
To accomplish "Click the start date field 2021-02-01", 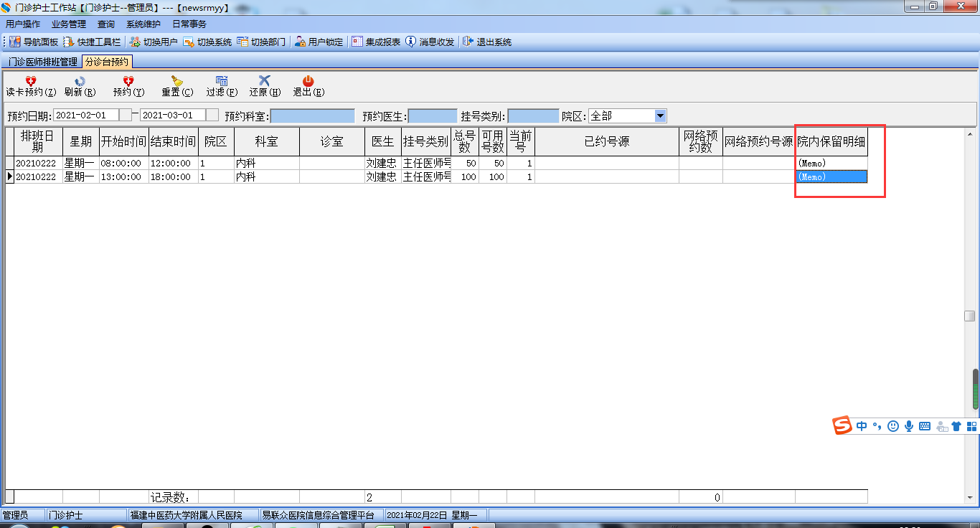I will [x=86, y=115].
